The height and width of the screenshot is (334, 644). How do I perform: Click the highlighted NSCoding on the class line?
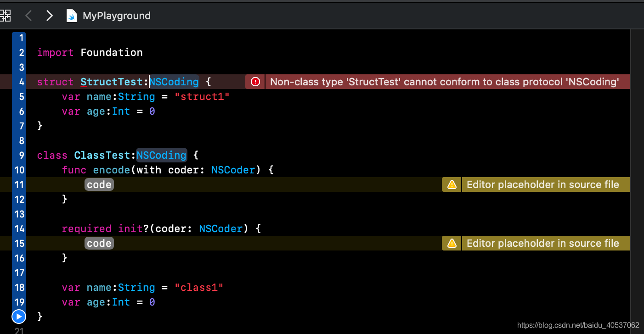pos(162,155)
